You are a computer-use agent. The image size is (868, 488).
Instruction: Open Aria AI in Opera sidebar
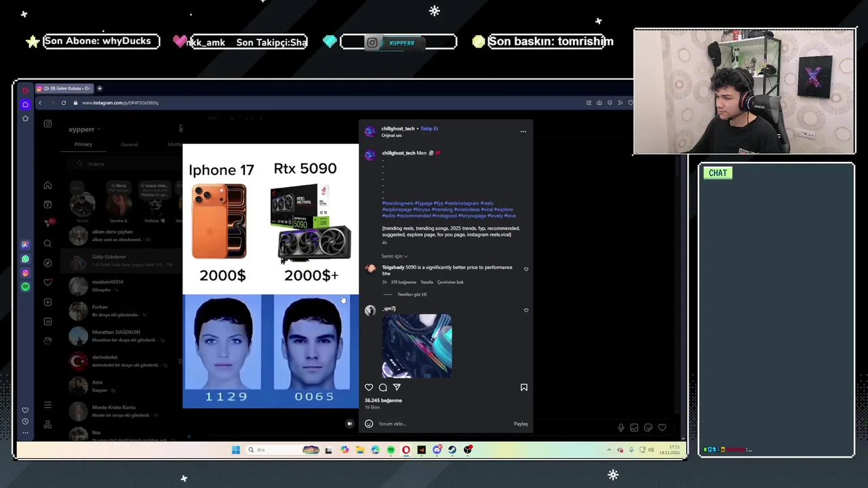(25, 245)
